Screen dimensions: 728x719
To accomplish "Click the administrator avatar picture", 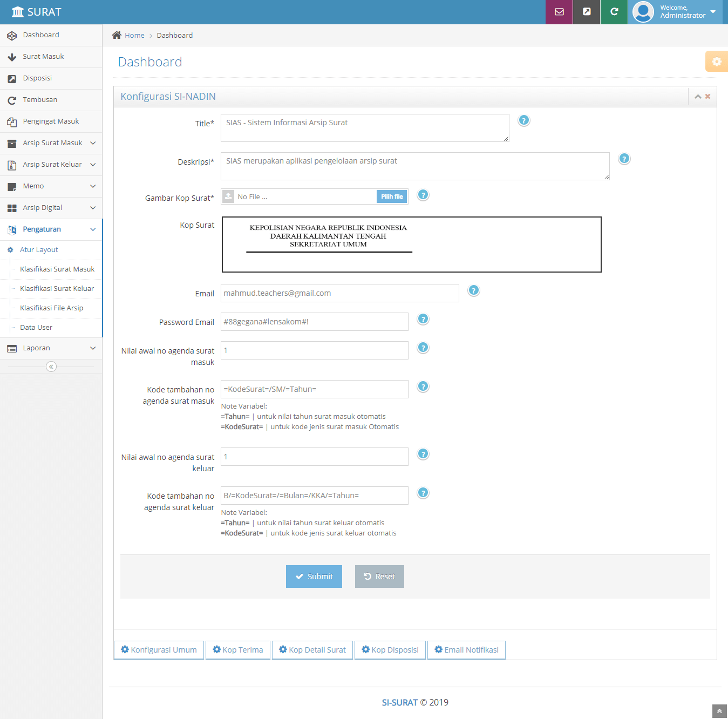I will (x=643, y=12).
